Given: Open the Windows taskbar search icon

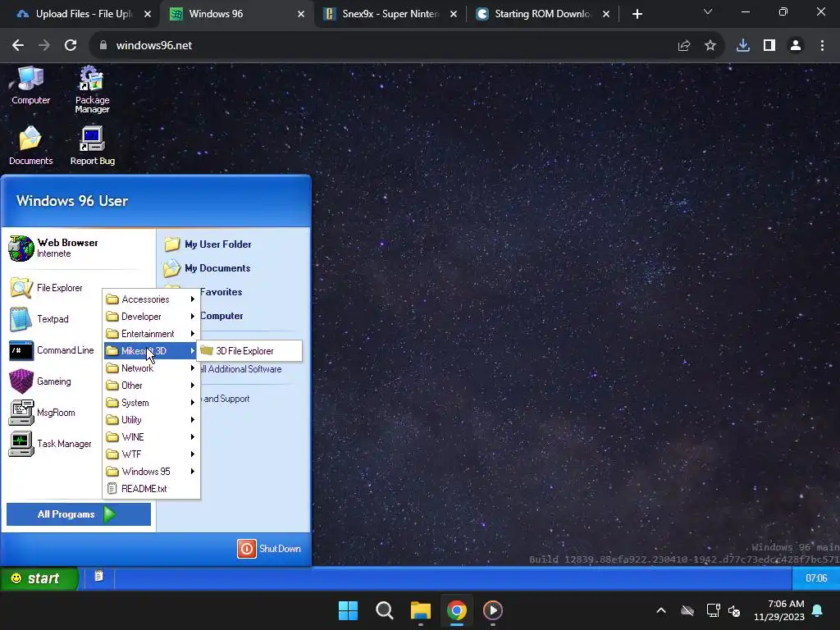Looking at the screenshot, I should [384, 610].
